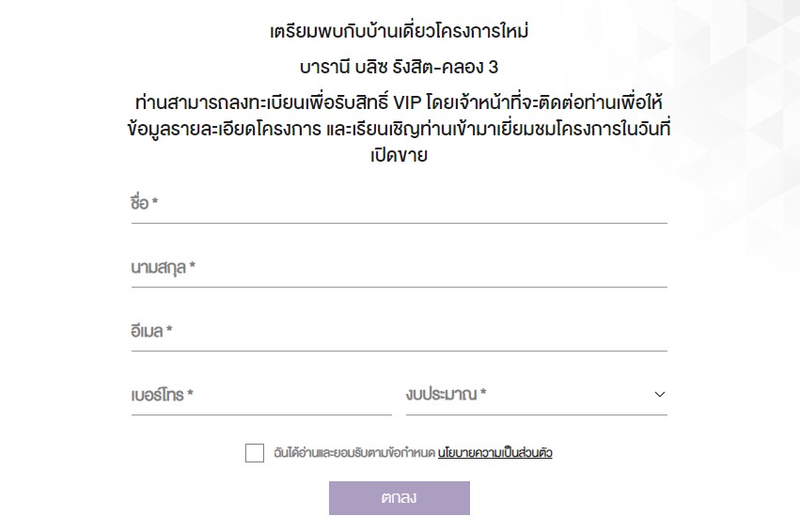Click the project name บารานี บลิซ รังสิต-คลอง 3

coord(399,67)
